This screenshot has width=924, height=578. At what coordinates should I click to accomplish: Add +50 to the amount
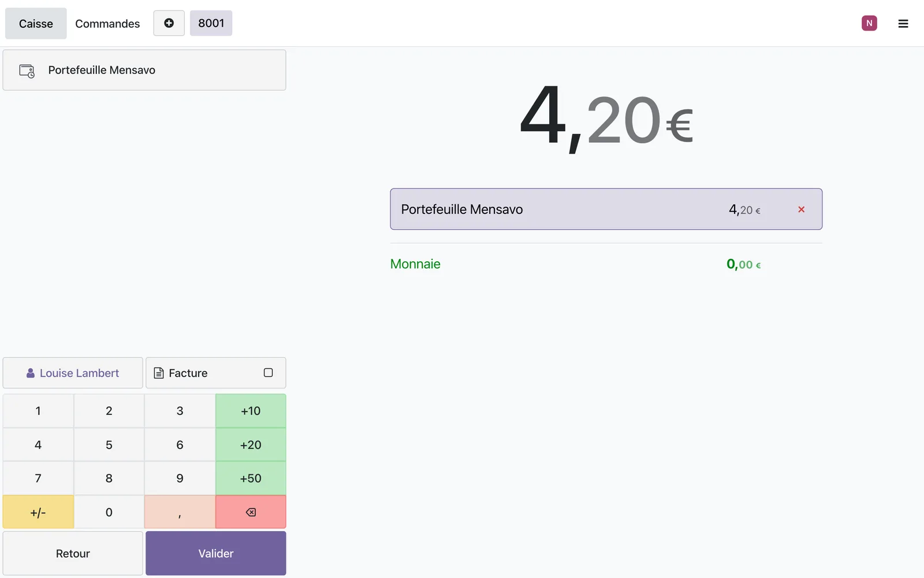click(x=251, y=479)
